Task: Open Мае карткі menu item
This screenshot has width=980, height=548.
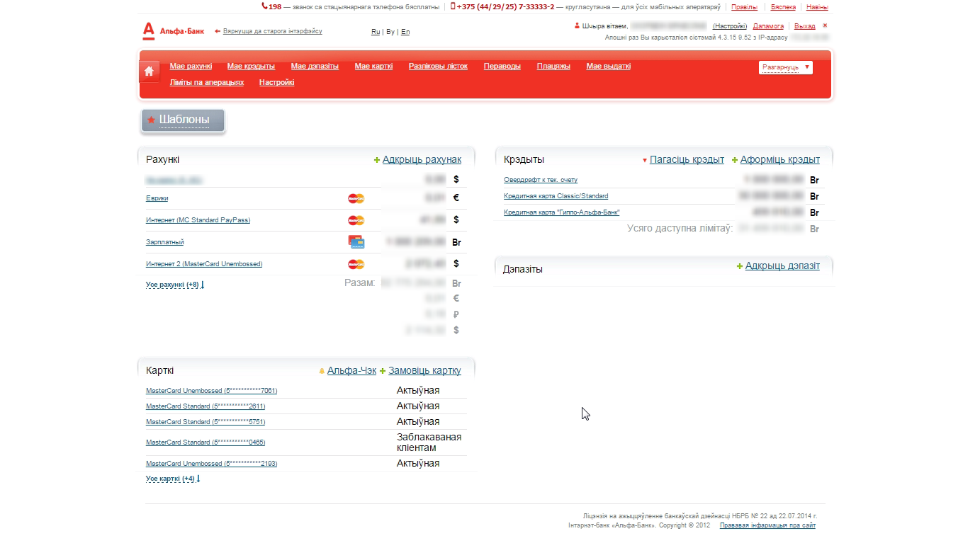Action: (373, 66)
